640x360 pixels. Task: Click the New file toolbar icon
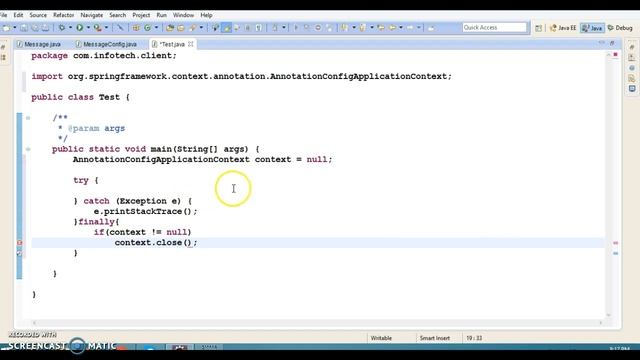click(x=6, y=28)
